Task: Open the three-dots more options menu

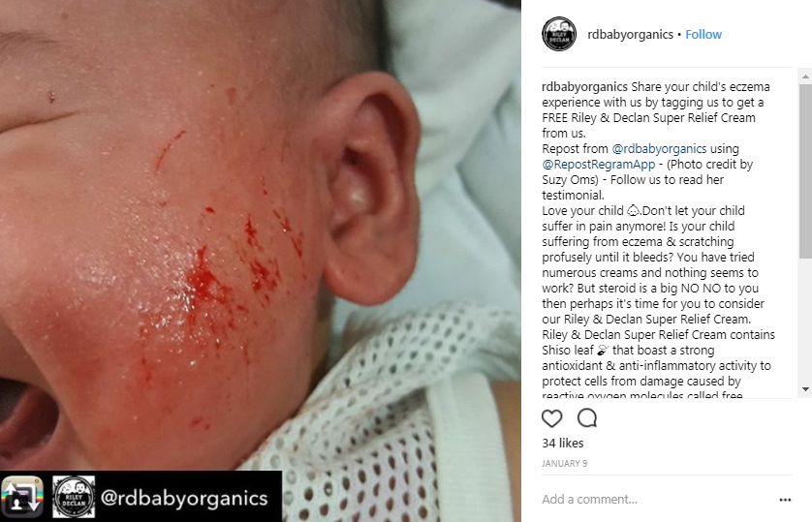Action: click(x=785, y=499)
